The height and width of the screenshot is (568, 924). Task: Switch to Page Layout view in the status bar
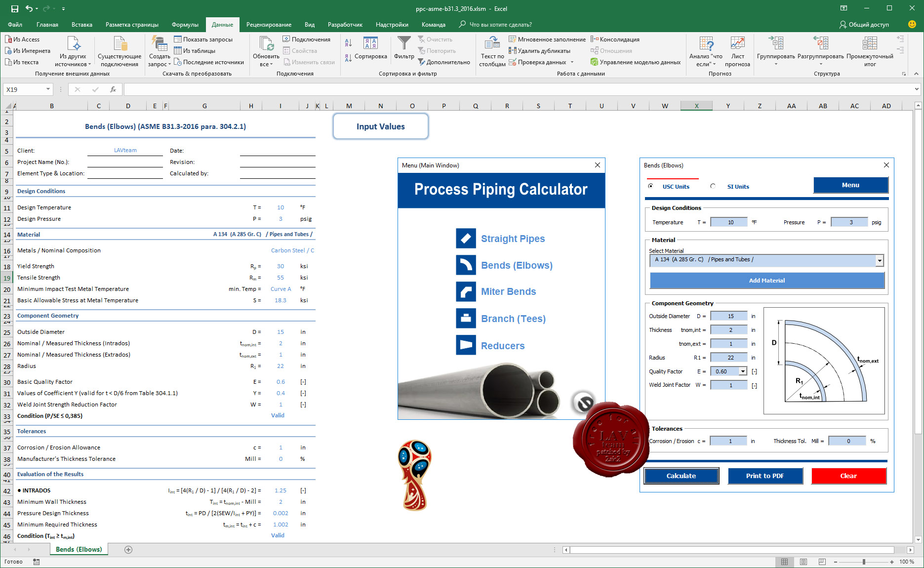(803, 562)
